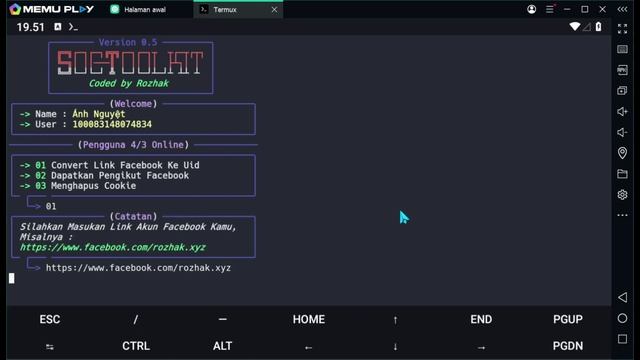Tap the right arrow key
The width and height of the screenshot is (640, 360).
(481, 347)
